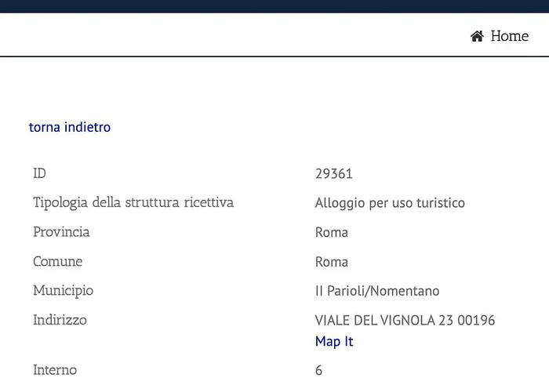Click the Indirizzo label
Screen dimensions: 549x392
coord(60,320)
